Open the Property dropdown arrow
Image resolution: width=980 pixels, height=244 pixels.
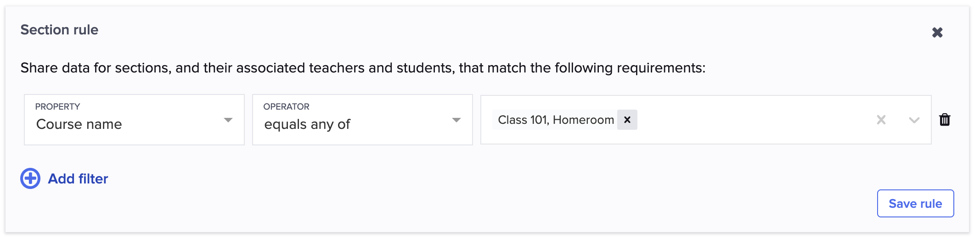click(x=228, y=120)
